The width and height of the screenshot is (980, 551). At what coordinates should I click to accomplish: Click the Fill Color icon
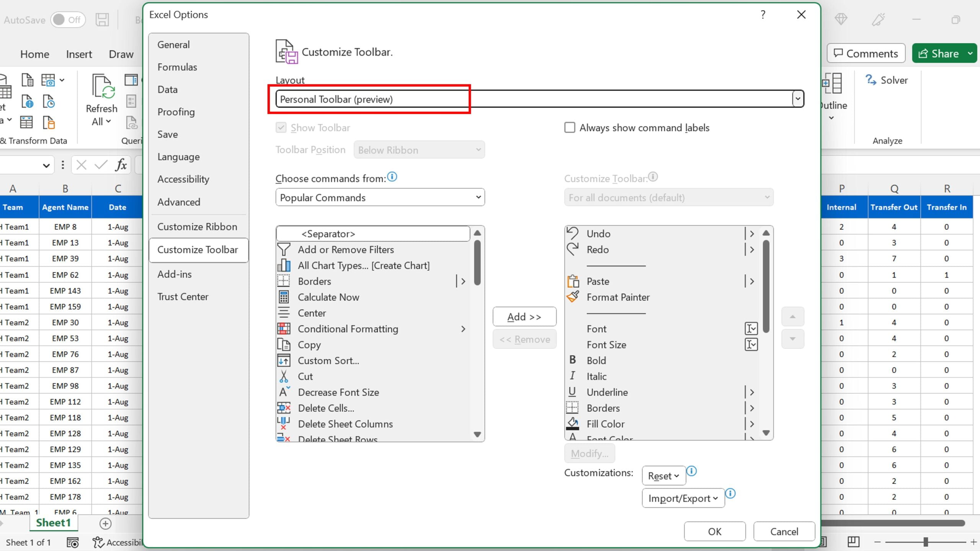pyautogui.click(x=572, y=423)
